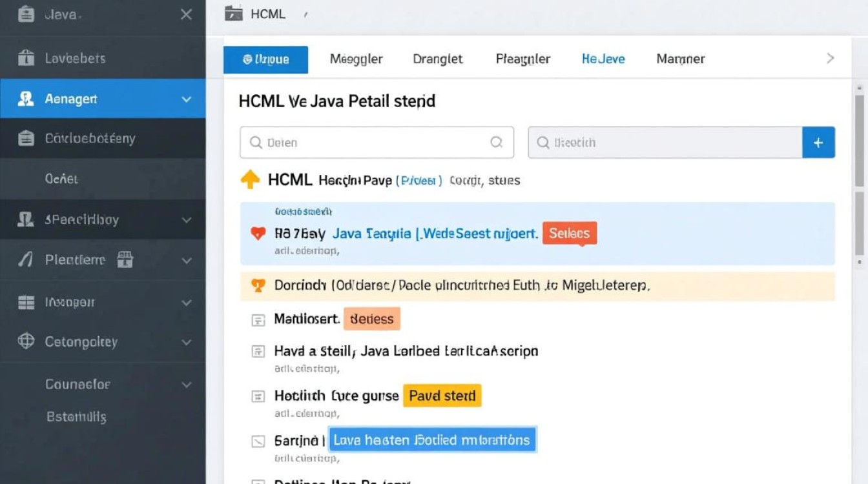Click the vertical scrollbar on the right
This screenshot has height=484, width=868.
pyautogui.click(x=859, y=174)
